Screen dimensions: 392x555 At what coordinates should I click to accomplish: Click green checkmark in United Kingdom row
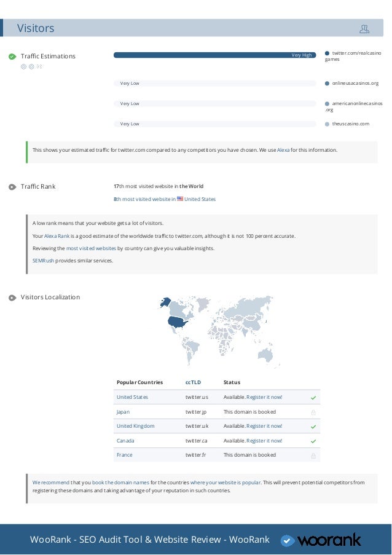(x=313, y=427)
